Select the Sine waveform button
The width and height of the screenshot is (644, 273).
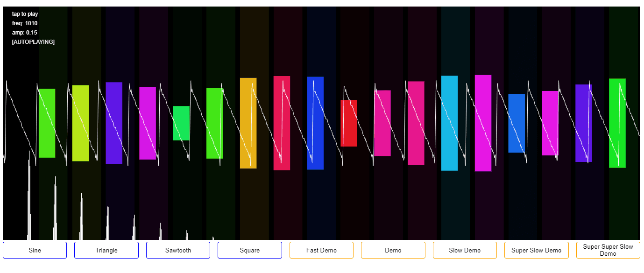pyautogui.click(x=35, y=250)
